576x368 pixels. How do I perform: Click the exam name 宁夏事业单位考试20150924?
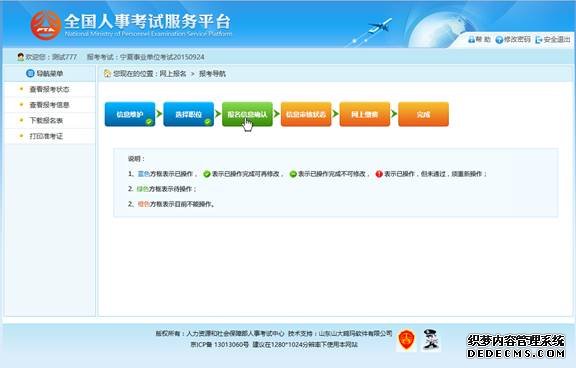[x=162, y=57]
